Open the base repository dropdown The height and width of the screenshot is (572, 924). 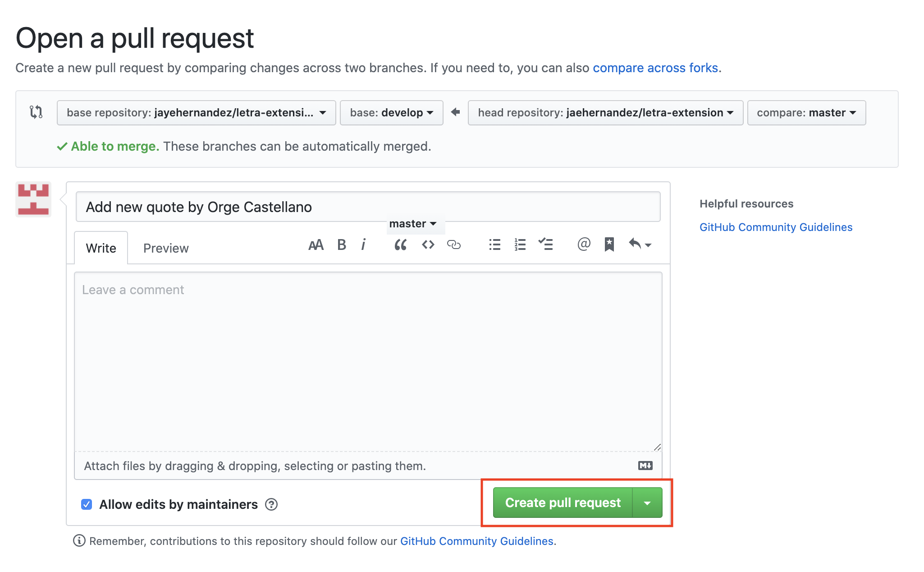[x=196, y=113]
